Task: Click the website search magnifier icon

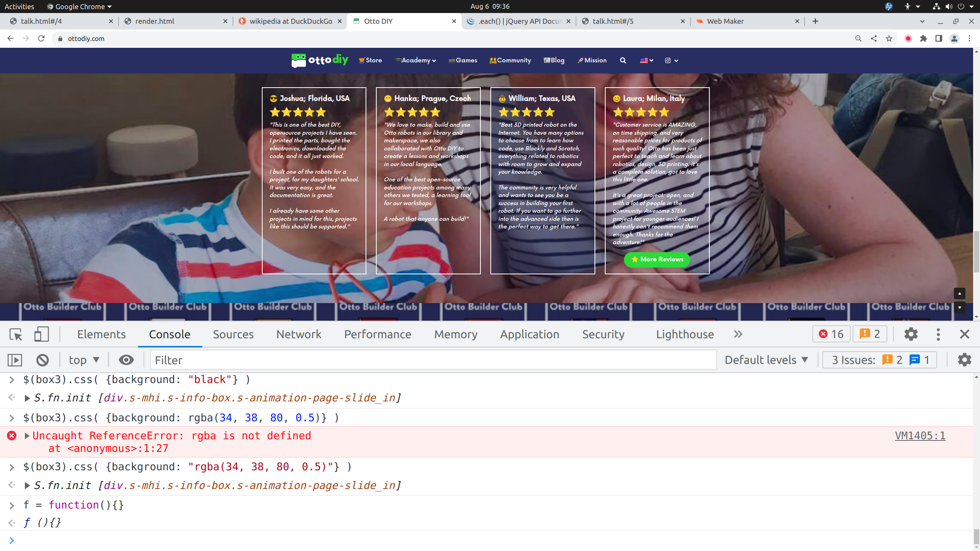Action: tap(623, 60)
